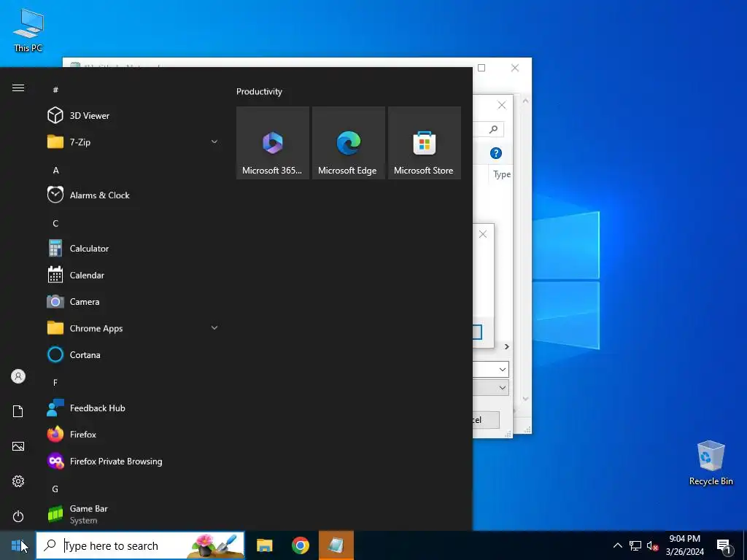Click the search magnifier in the dialog
Viewport: 747px width, 560px height.
(494, 129)
